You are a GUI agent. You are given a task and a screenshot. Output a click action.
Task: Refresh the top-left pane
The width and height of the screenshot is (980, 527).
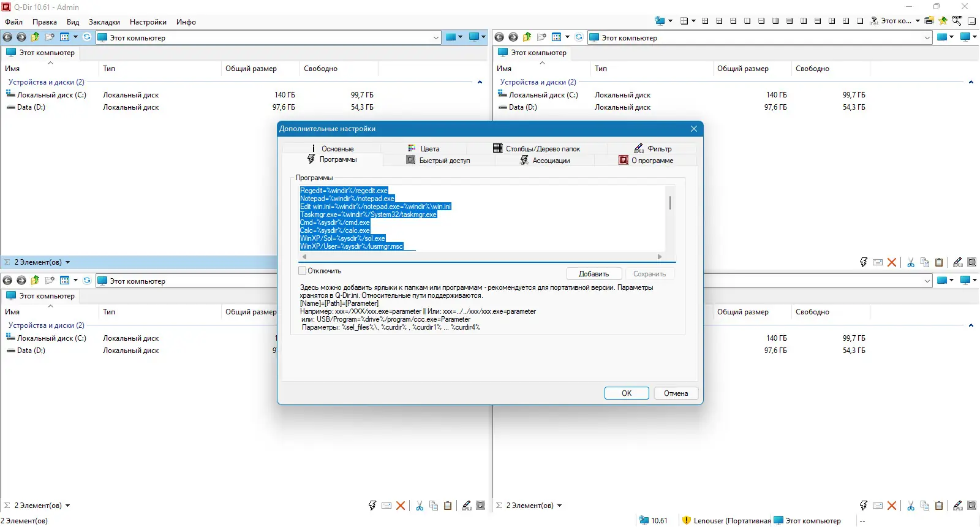pos(87,37)
